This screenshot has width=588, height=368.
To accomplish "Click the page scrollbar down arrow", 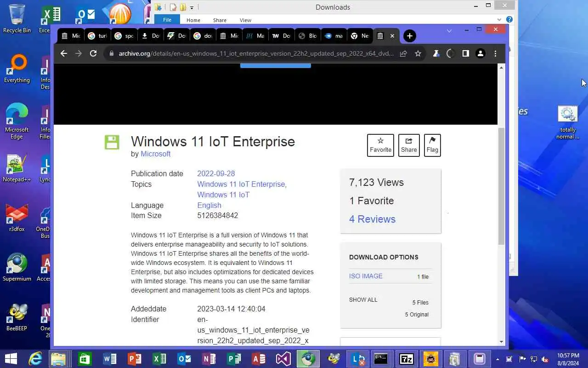I will [x=501, y=342].
